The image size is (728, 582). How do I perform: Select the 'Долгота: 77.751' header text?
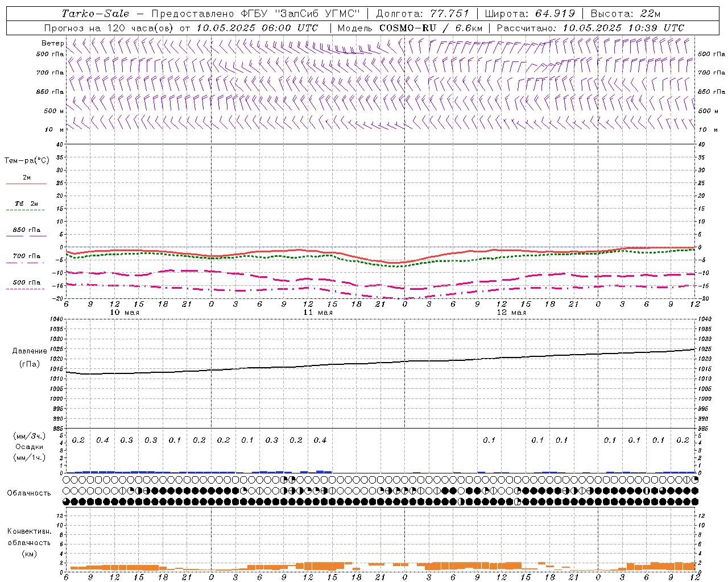click(423, 14)
